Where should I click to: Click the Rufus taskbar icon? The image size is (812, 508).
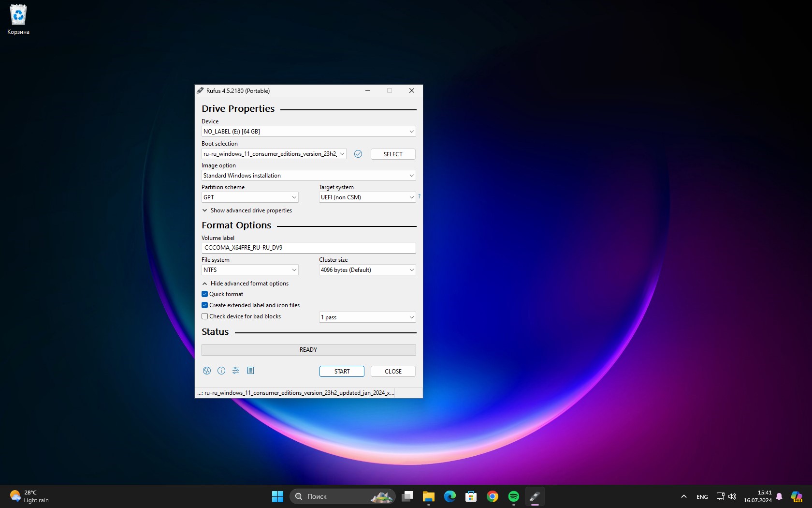(535, 496)
